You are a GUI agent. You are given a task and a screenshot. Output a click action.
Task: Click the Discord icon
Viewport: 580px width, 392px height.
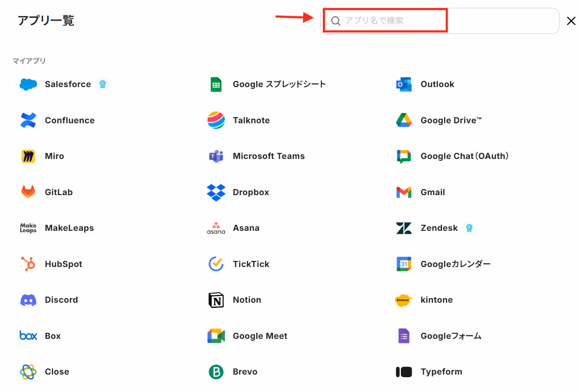[28, 300]
